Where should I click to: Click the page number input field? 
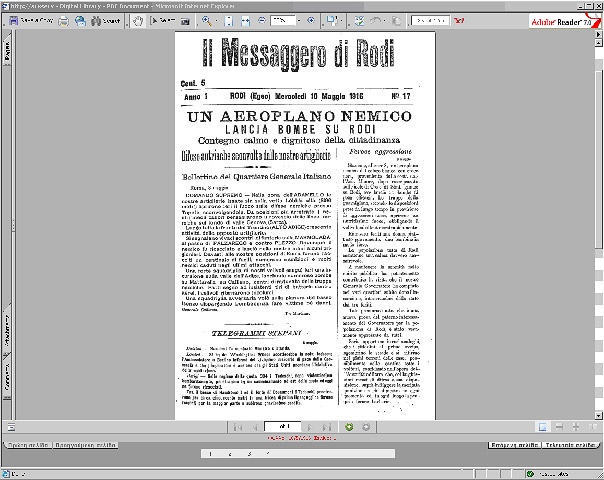point(283,399)
